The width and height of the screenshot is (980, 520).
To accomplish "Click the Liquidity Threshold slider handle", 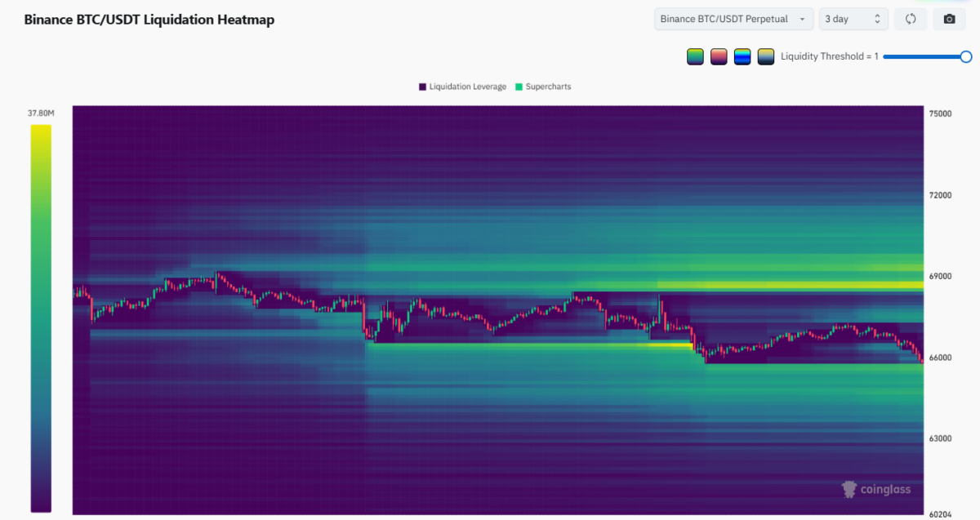I will tap(966, 56).
